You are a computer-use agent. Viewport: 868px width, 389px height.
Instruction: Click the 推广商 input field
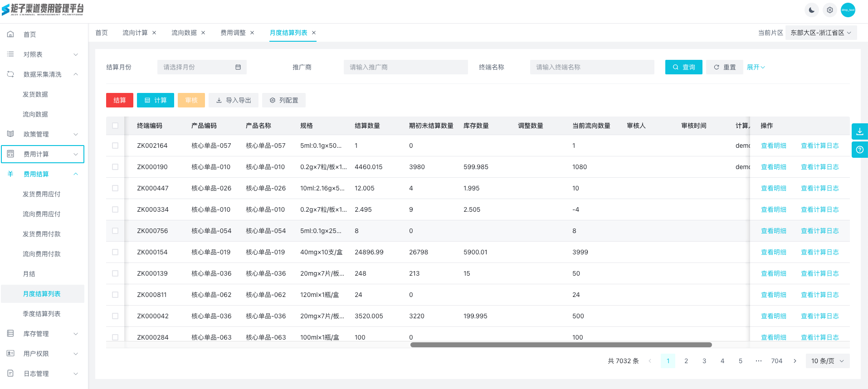[405, 67]
